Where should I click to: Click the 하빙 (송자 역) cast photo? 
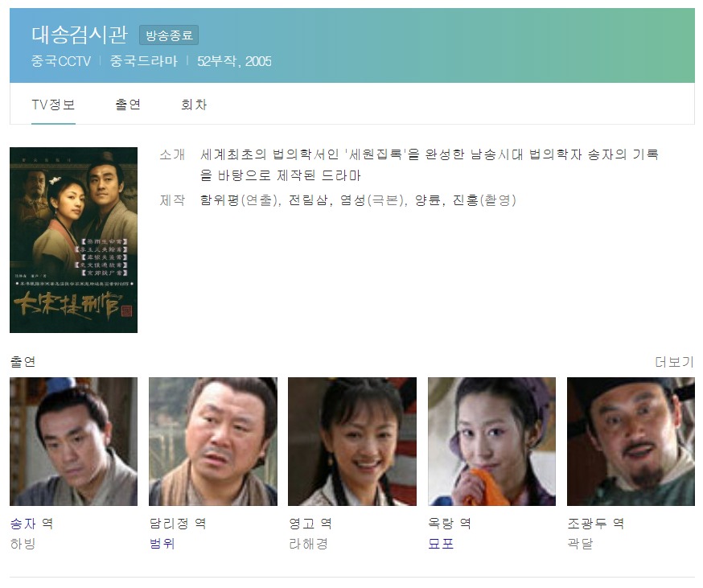pos(73,442)
